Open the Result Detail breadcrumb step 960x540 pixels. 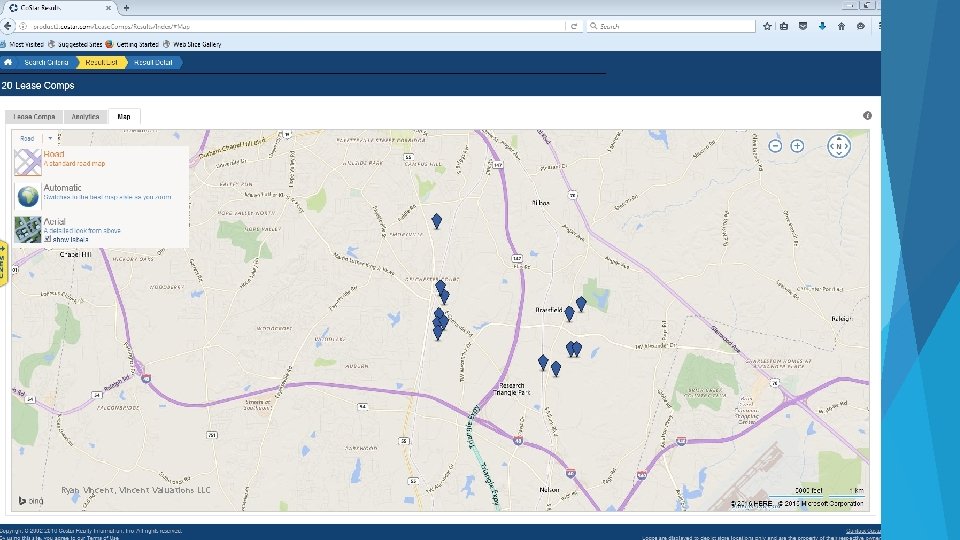tap(153, 62)
